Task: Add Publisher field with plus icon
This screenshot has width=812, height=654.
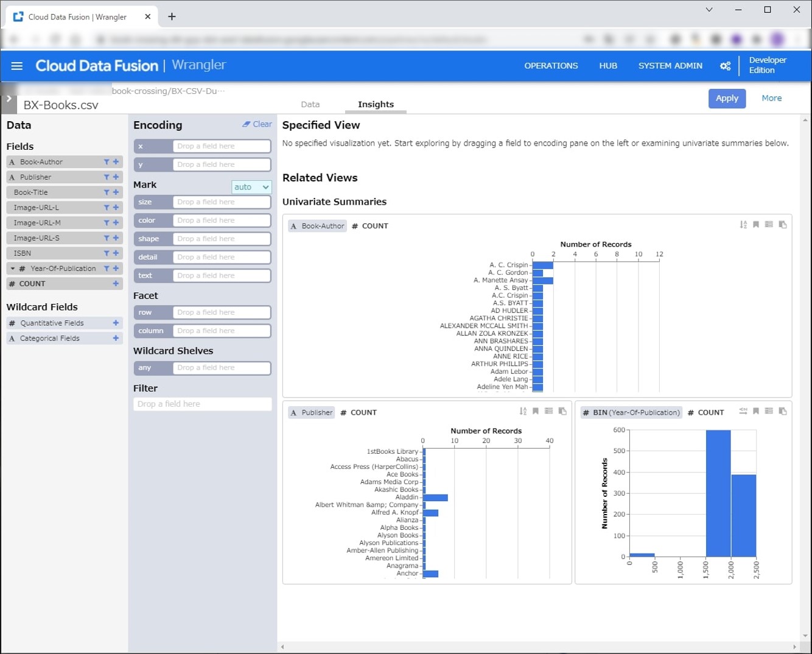Action: 116,177
